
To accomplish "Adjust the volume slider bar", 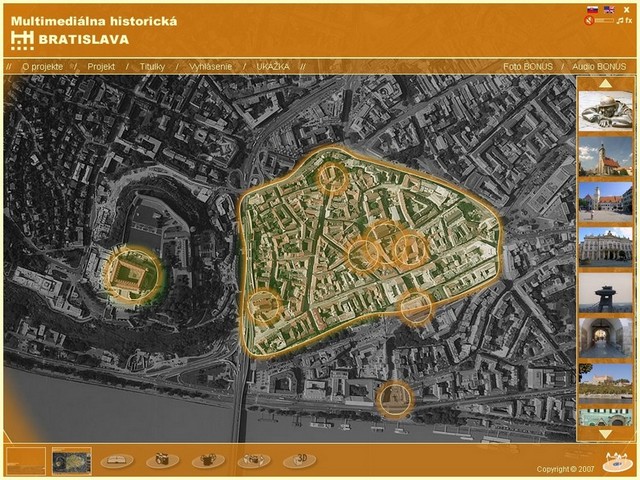I will tap(604, 20).
